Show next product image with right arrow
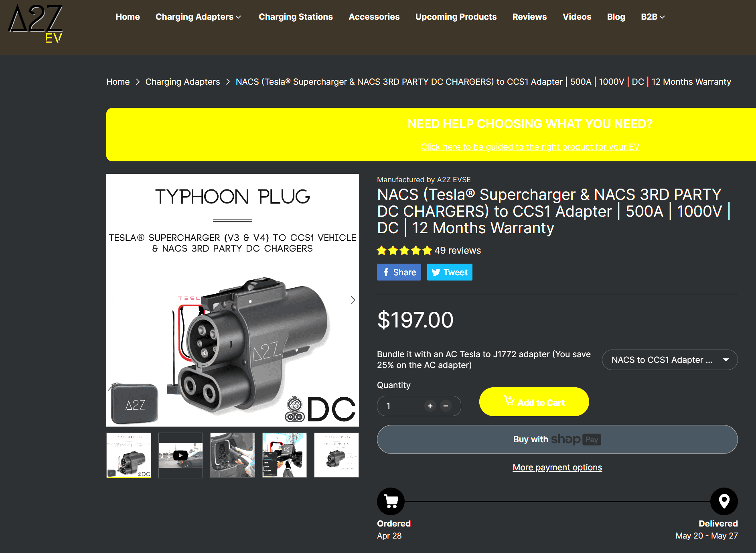This screenshot has height=553, width=756. click(x=353, y=300)
